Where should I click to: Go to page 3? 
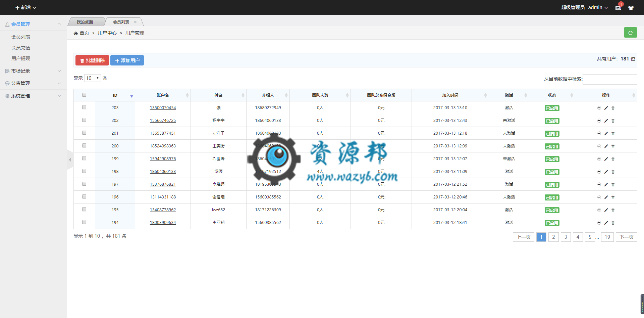566,237
